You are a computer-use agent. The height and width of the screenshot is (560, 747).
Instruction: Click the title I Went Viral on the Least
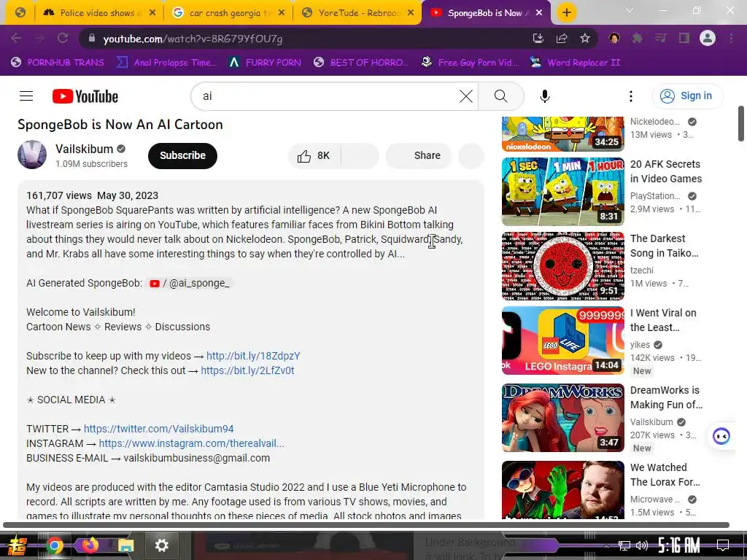coord(663,320)
